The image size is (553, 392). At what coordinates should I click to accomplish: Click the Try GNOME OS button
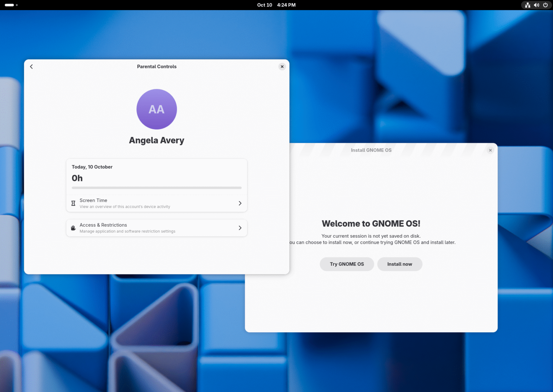pyautogui.click(x=347, y=264)
